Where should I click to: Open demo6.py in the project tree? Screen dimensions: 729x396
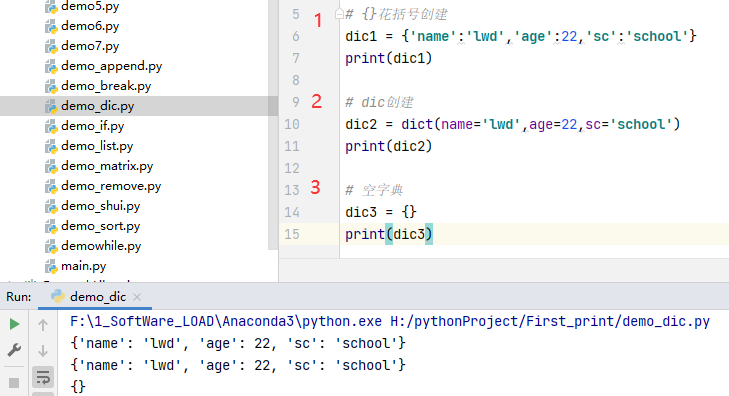point(90,26)
